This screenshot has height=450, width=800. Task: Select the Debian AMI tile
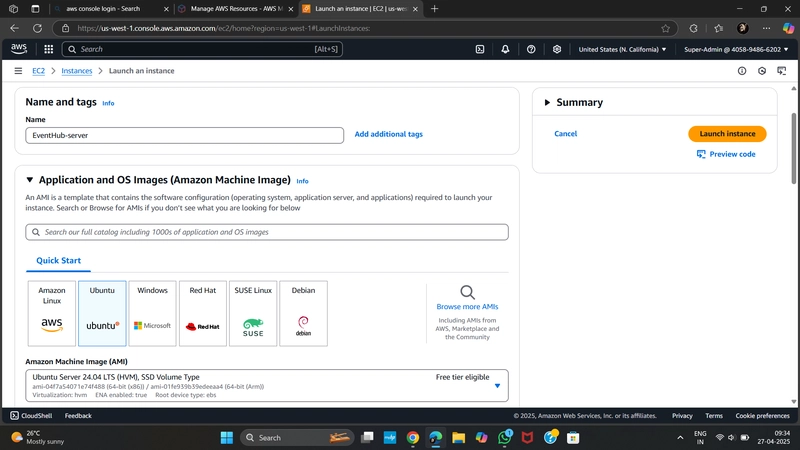pos(304,313)
